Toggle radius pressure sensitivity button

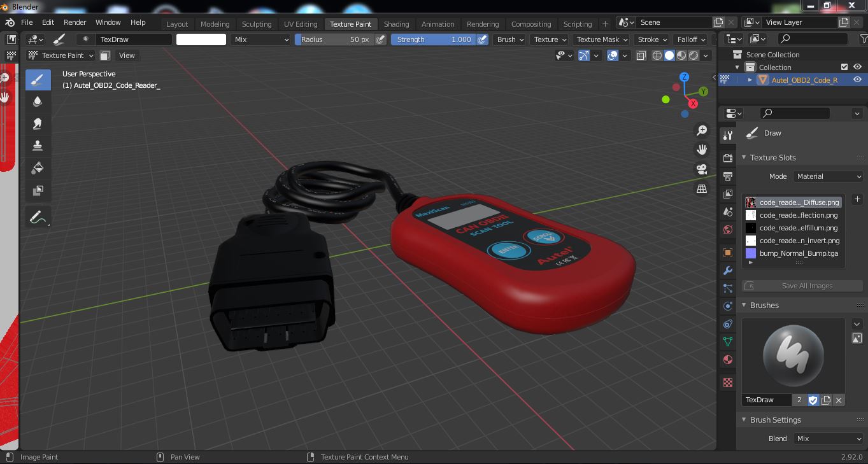click(381, 39)
